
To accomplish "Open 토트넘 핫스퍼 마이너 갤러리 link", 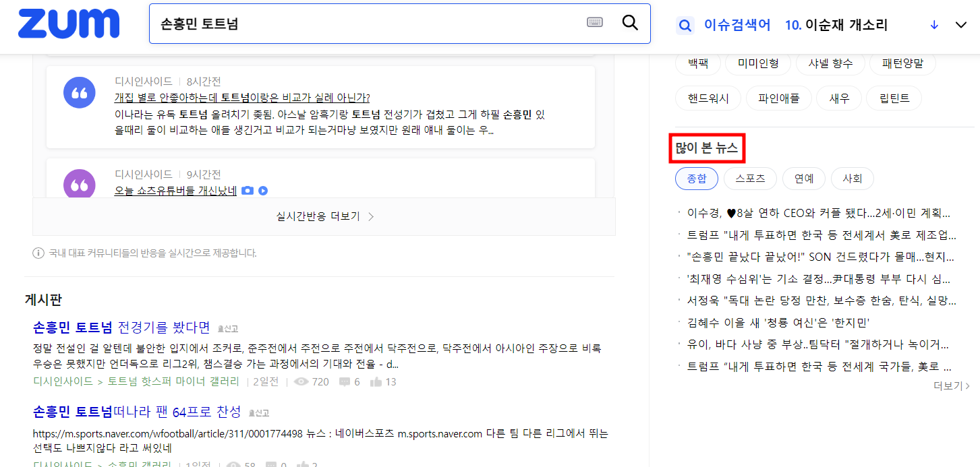I will 173,381.
